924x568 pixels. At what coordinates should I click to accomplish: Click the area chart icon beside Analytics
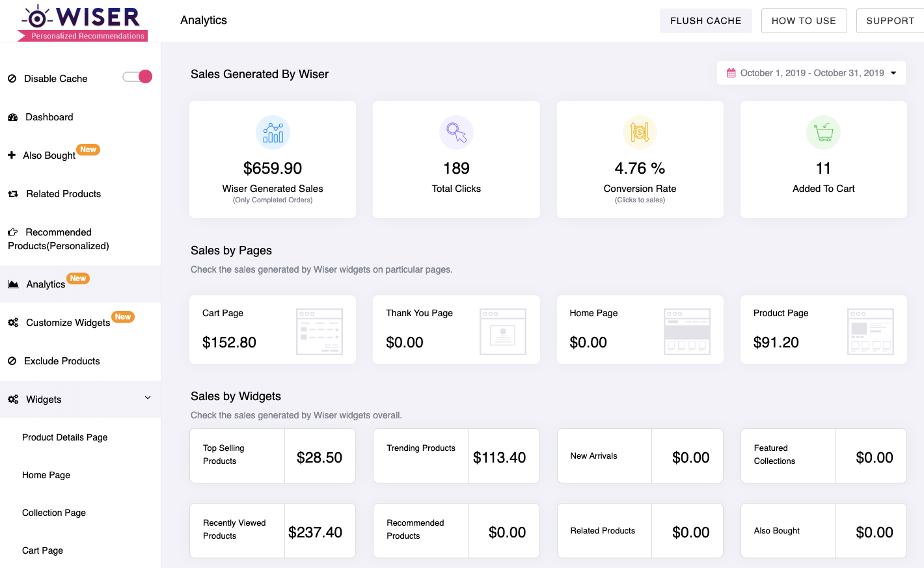pyautogui.click(x=13, y=284)
